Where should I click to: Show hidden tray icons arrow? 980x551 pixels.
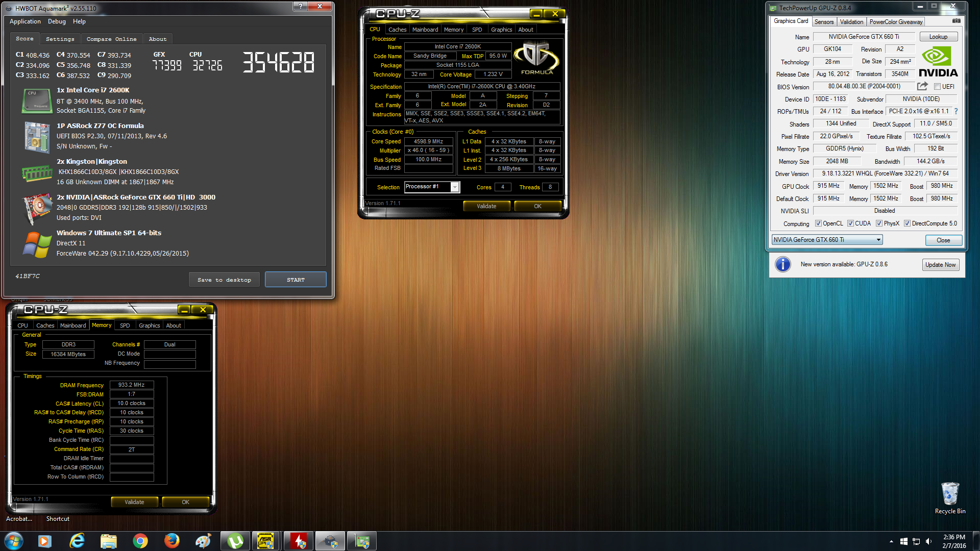(891, 541)
